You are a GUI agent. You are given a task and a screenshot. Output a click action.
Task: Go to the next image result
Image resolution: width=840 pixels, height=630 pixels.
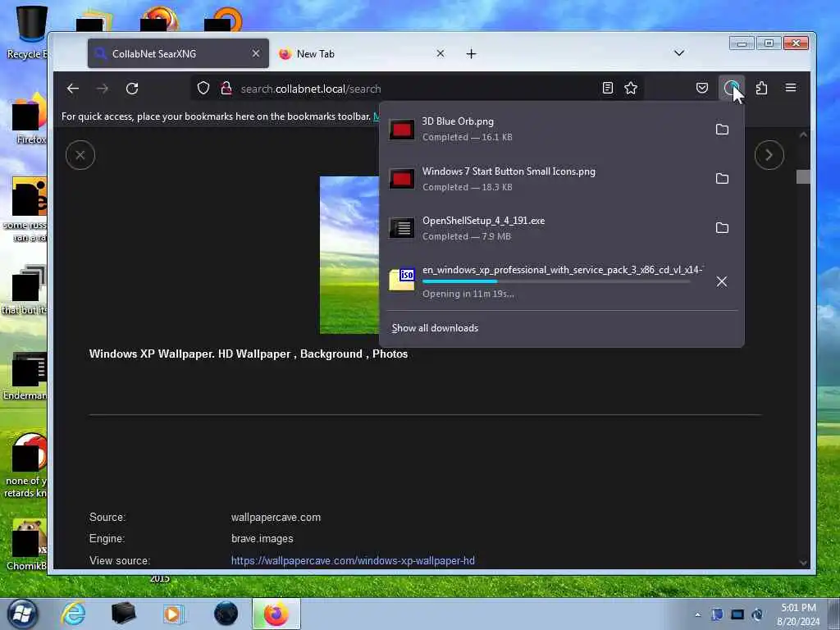[769, 155]
